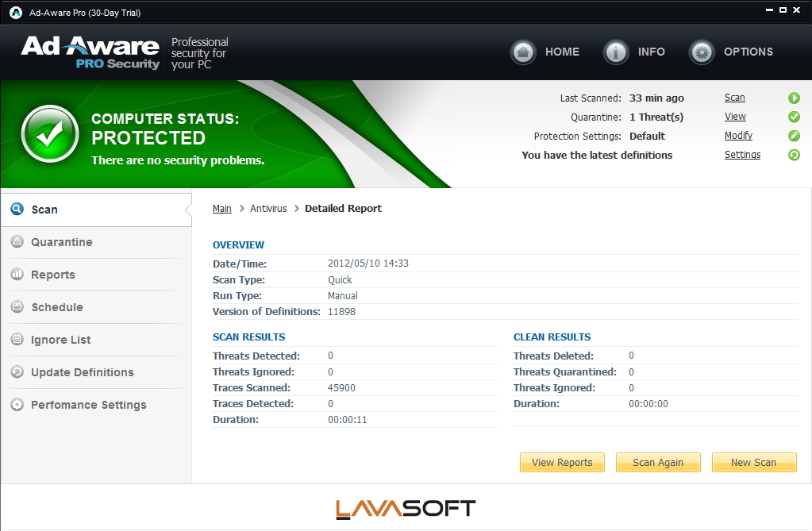
Task: Click the Default protection settings value
Action: (x=647, y=136)
